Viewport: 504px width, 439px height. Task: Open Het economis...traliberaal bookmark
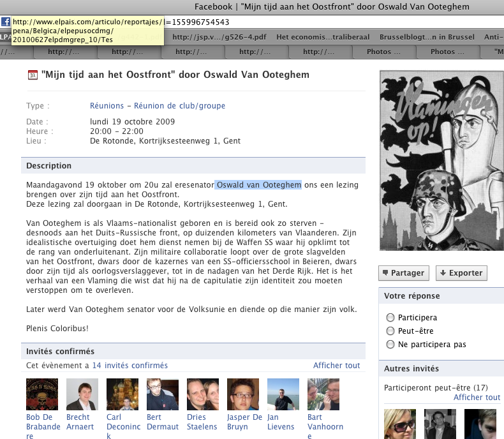coord(323,37)
